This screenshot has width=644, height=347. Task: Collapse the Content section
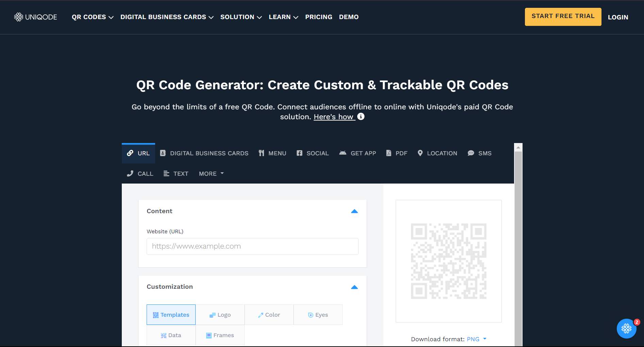click(x=354, y=211)
